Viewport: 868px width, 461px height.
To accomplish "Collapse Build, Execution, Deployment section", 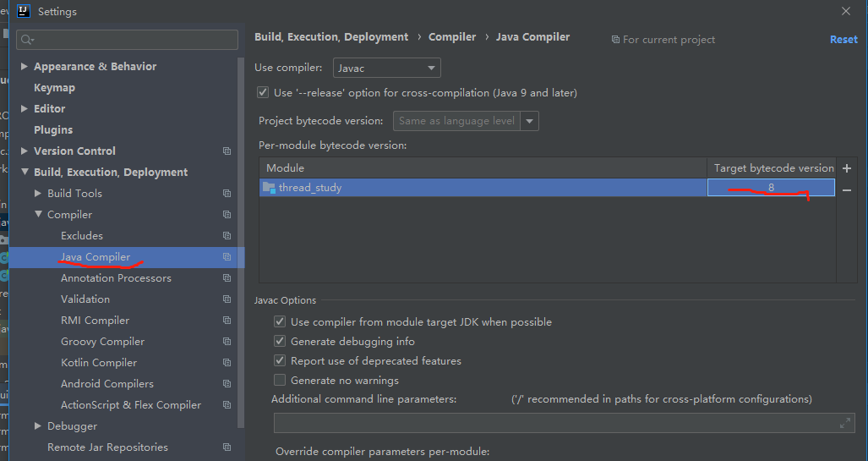I will point(25,172).
